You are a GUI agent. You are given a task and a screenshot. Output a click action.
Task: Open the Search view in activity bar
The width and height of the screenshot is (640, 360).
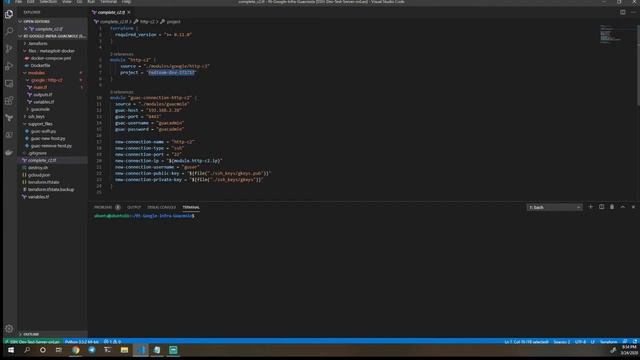coord(9,31)
